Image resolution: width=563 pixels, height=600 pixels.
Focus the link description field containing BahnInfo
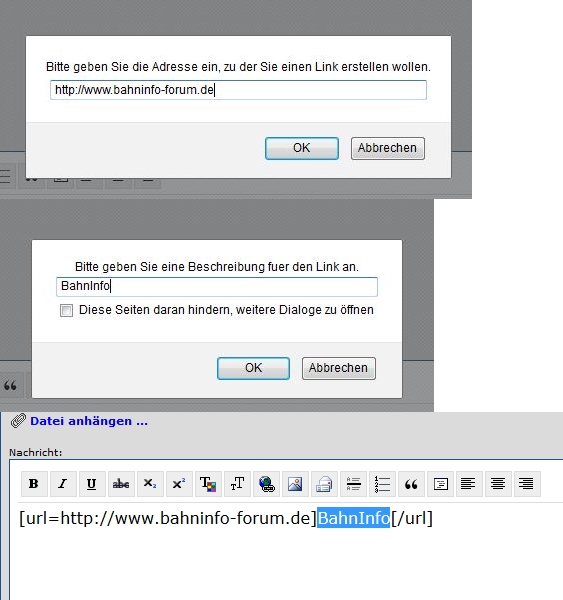point(217,286)
